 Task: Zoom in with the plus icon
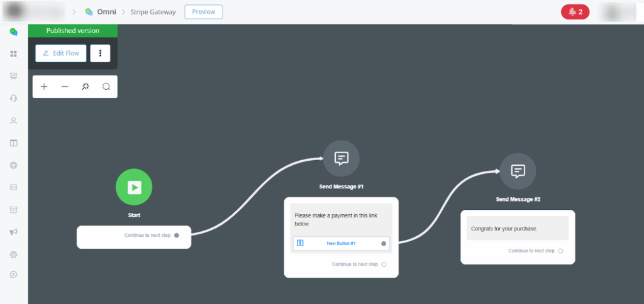(x=44, y=87)
